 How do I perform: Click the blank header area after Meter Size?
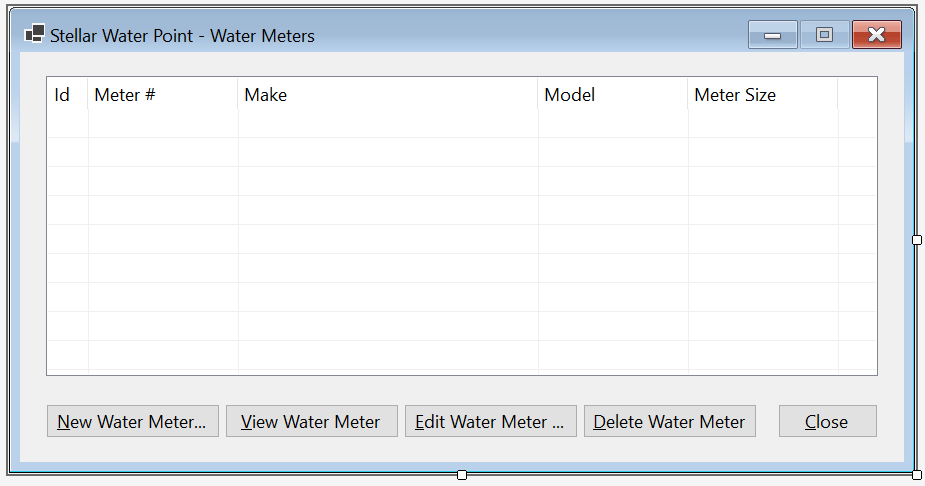(x=857, y=94)
